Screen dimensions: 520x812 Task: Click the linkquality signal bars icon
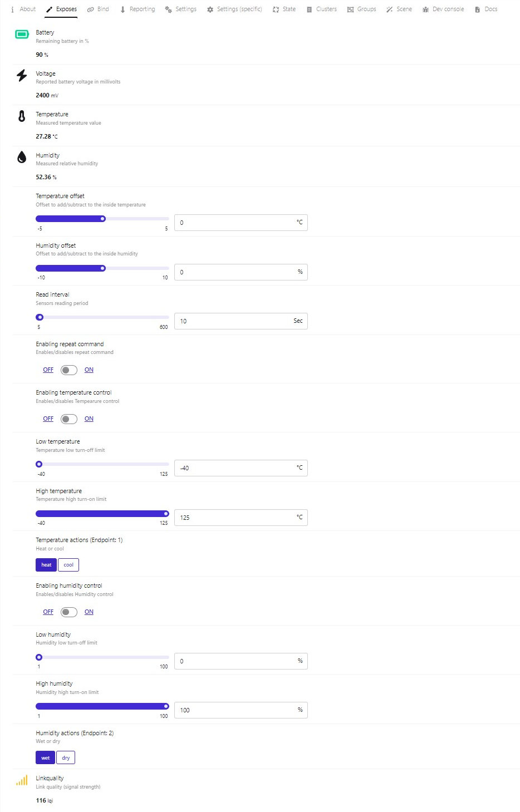tap(22, 780)
